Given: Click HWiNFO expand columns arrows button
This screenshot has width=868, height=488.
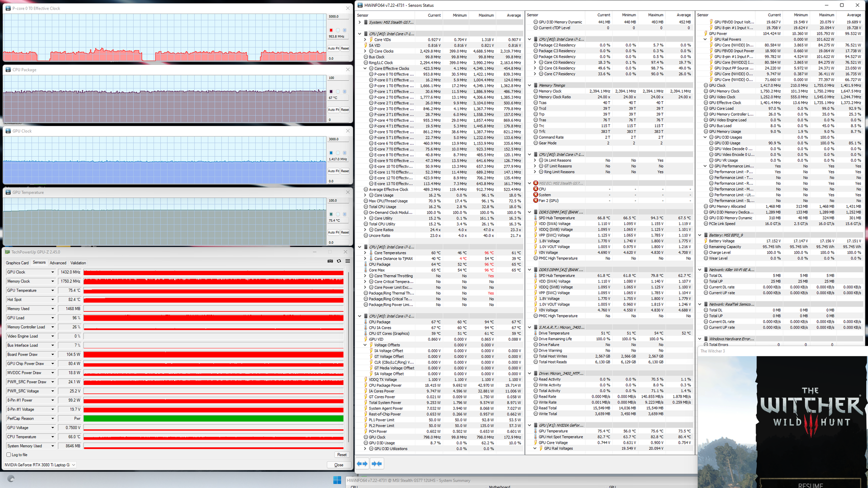Looking at the screenshot, I should pyautogui.click(x=362, y=464).
